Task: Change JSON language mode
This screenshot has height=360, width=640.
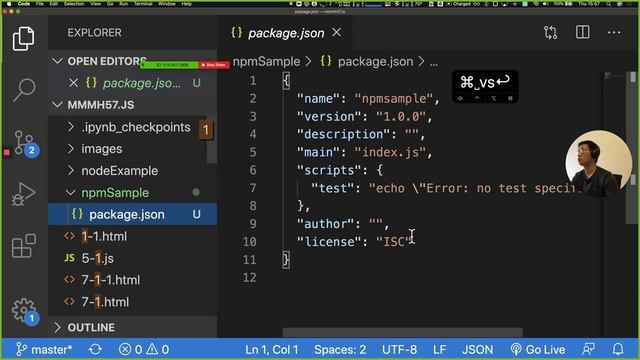Action: [x=478, y=349]
